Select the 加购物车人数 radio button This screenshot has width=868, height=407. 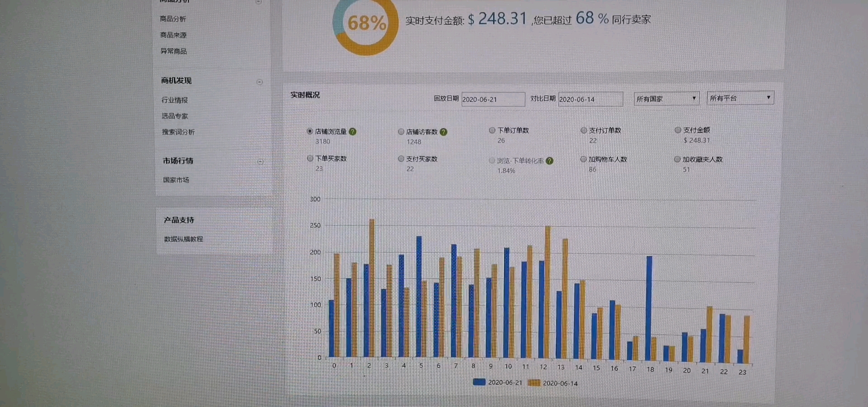(x=583, y=159)
